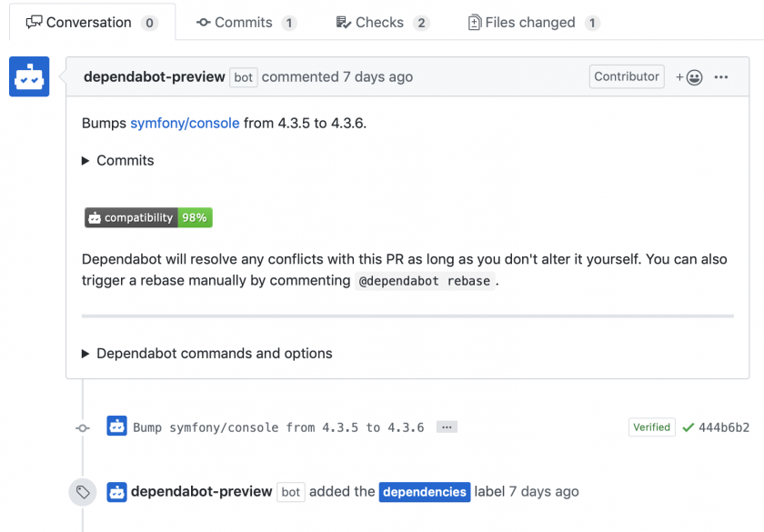The image size is (764, 532).
Task: Open the dependabot-preview author link in the comment header
Action: tap(155, 77)
